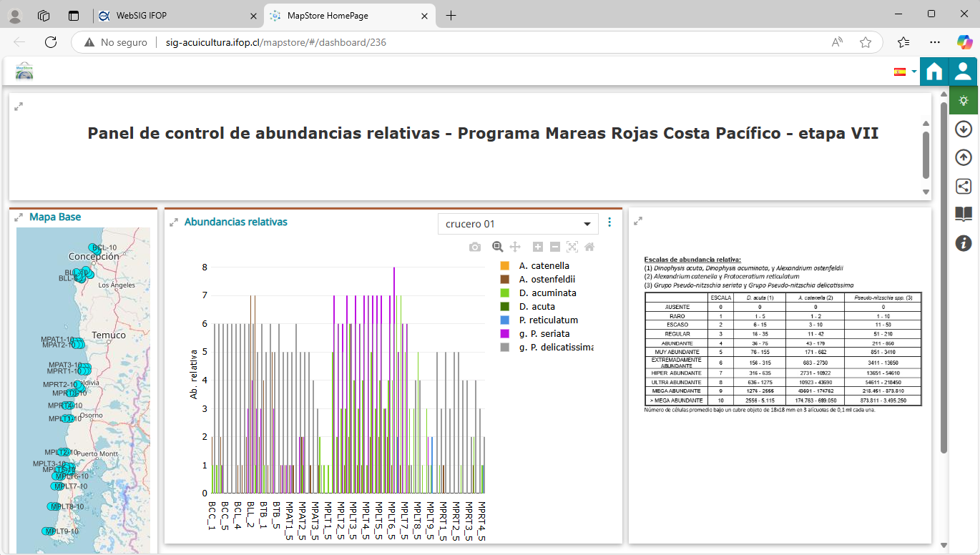Viewport: 980px width, 555px height.
Task: Open the share options in the right sidebar
Action: [x=963, y=186]
